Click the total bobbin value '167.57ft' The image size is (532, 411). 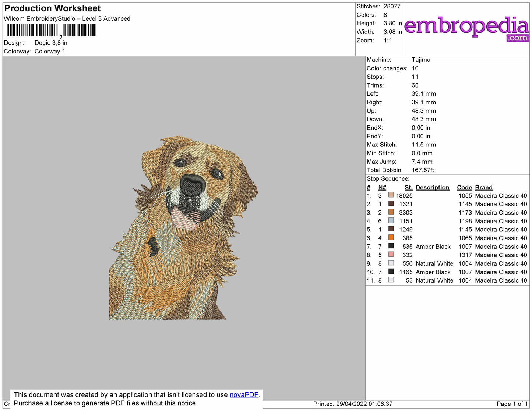[x=423, y=170]
